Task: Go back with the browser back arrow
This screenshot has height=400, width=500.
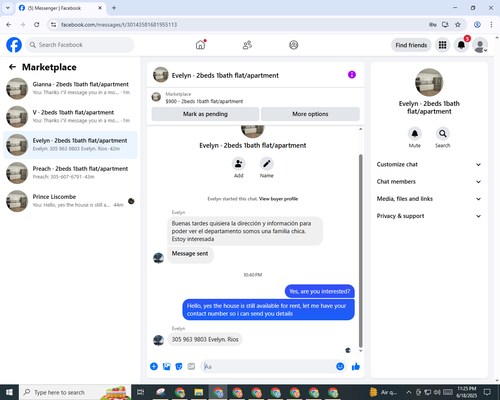Action: pos(9,25)
